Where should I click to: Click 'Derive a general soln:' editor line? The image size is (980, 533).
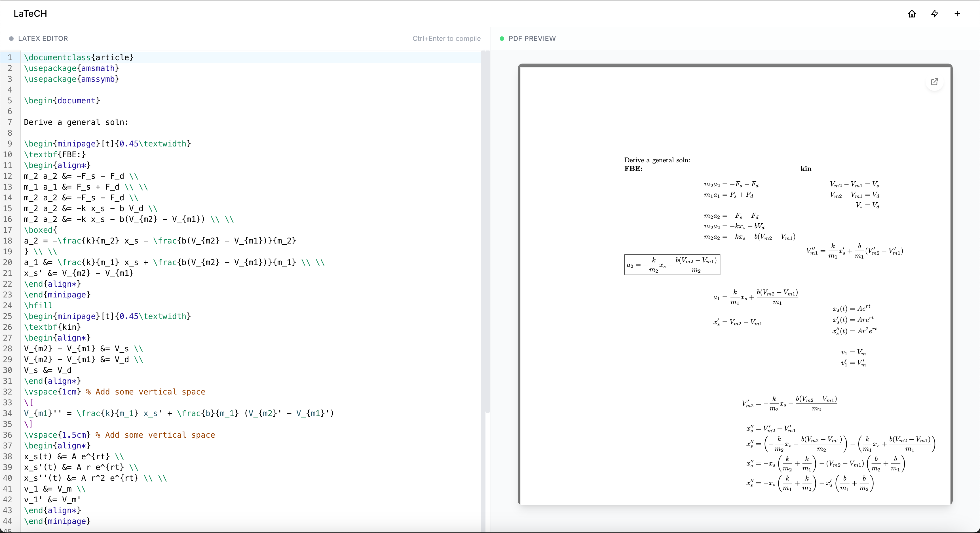pyautogui.click(x=76, y=122)
